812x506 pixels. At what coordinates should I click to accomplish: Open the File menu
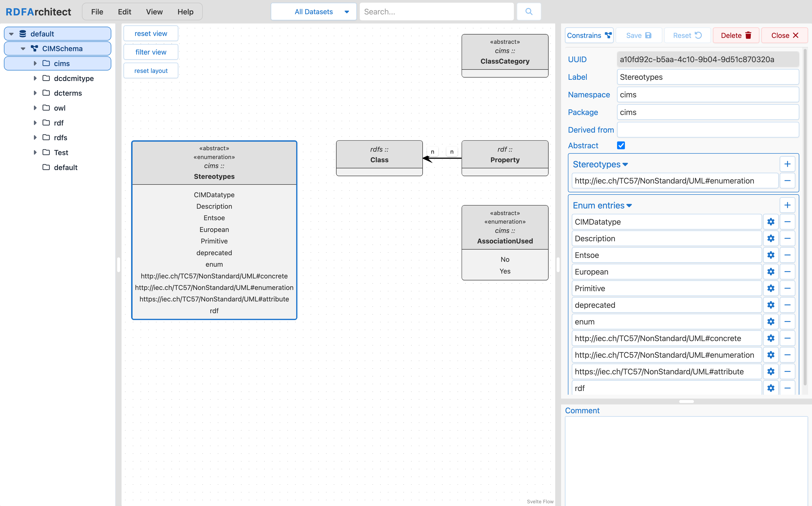tap(97, 12)
